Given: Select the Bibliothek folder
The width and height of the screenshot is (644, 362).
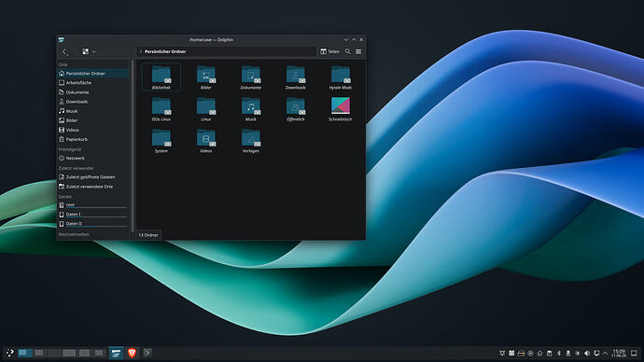Looking at the screenshot, I should pos(161,77).
